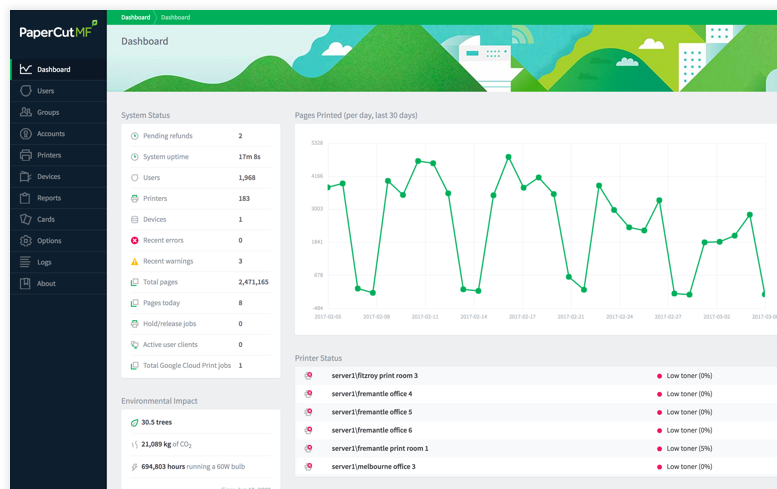
Task: Click the first Dashboard breadcrumb link
Action: click(135, 17)
